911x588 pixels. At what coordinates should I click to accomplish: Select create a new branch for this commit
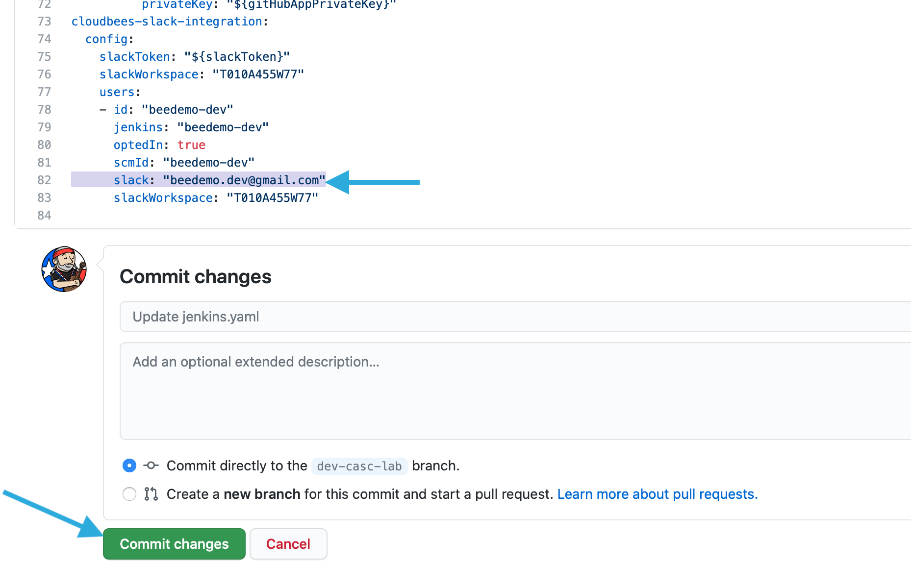[x=129, y=494]
